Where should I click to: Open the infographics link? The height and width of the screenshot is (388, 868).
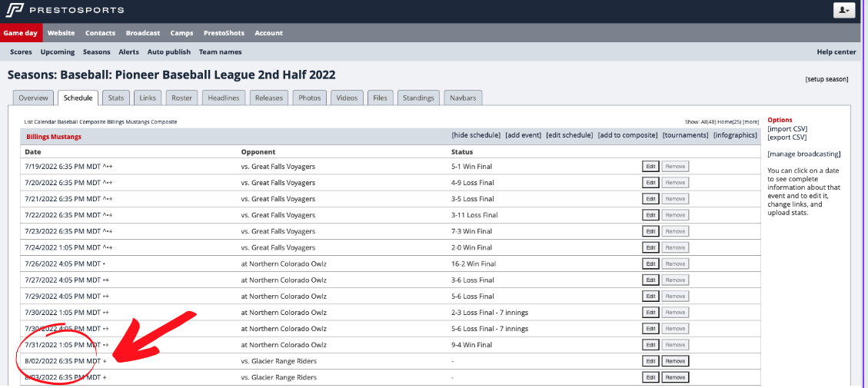coord(735,135)
